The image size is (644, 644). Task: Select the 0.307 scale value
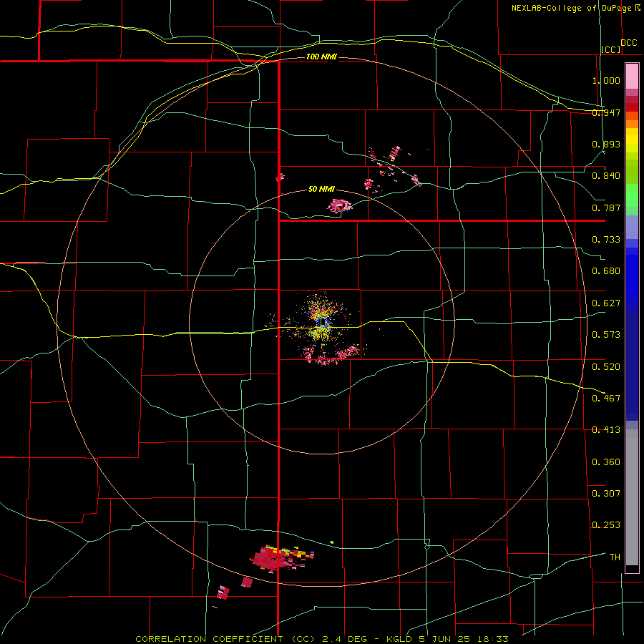click(x=606, y=493)
